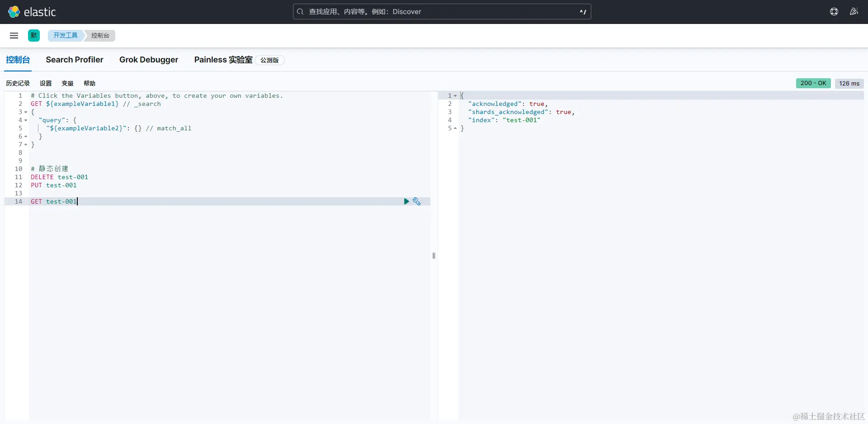Open the wrench actions menu for request
868x424 pixels.
pos(417,201)
